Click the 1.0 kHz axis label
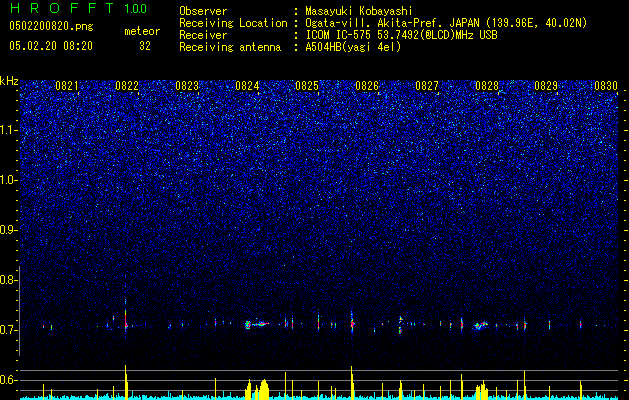This screenshot has width=629, height=400. (x=9, y=180)
